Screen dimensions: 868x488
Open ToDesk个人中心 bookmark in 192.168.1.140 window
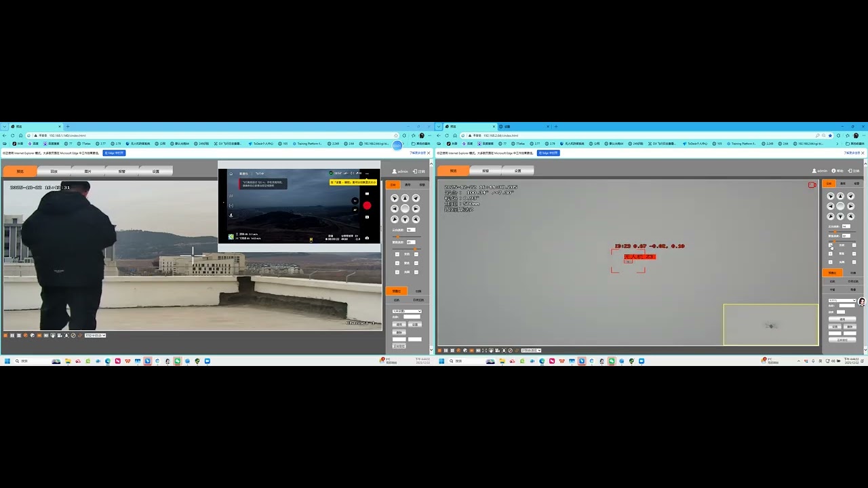point(261,144)
